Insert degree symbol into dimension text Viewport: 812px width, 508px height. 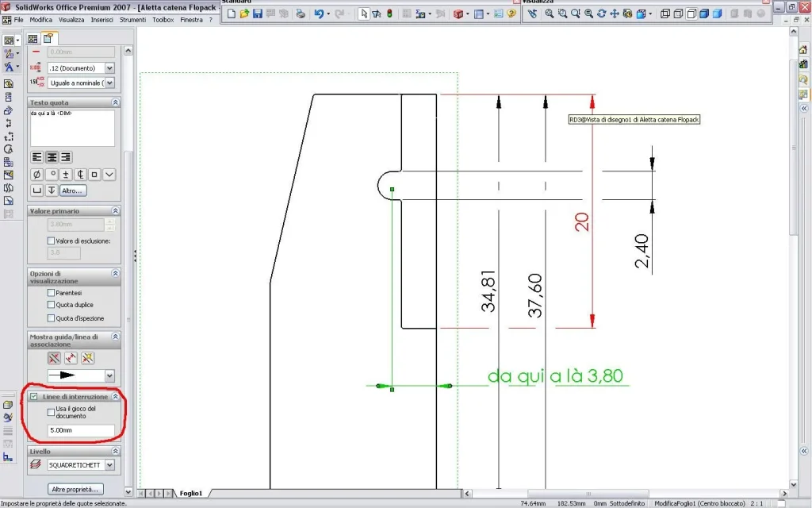click(52, 175)
